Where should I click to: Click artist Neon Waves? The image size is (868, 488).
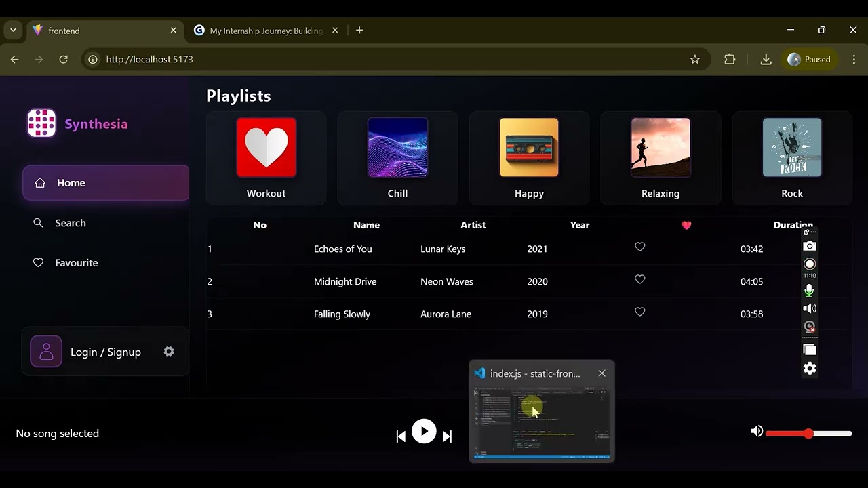(447, 281)
